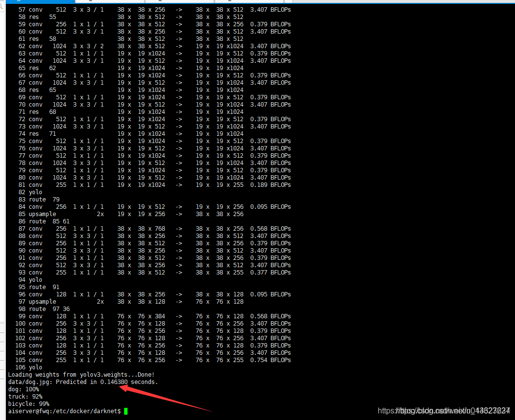Click '76 x 76 x 384' on row 99

141,316
